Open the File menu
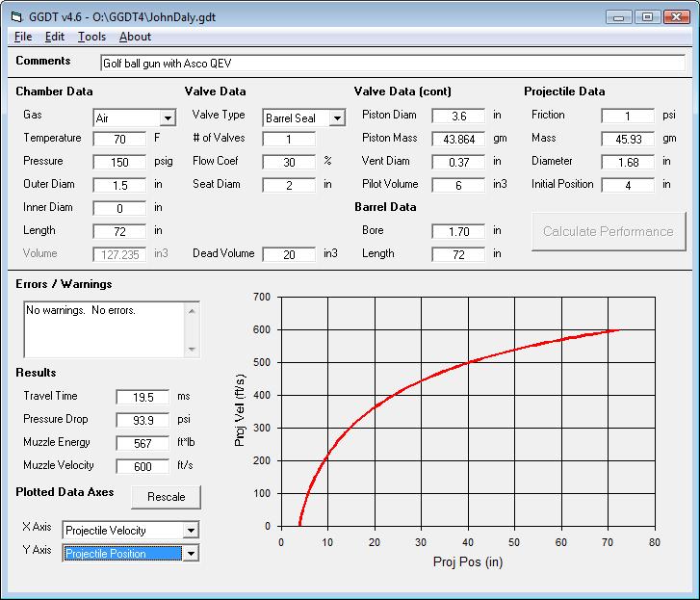 coord(23,37)
